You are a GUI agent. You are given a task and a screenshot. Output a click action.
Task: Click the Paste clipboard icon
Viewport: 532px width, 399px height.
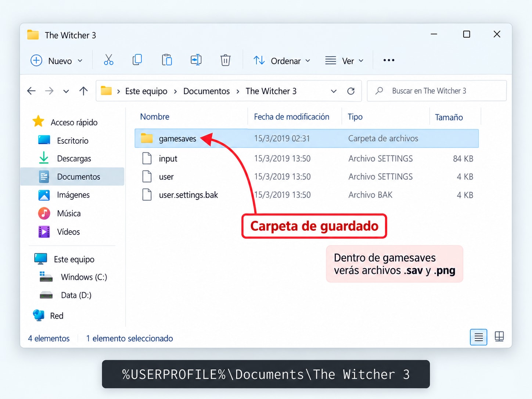coord(167,60)
